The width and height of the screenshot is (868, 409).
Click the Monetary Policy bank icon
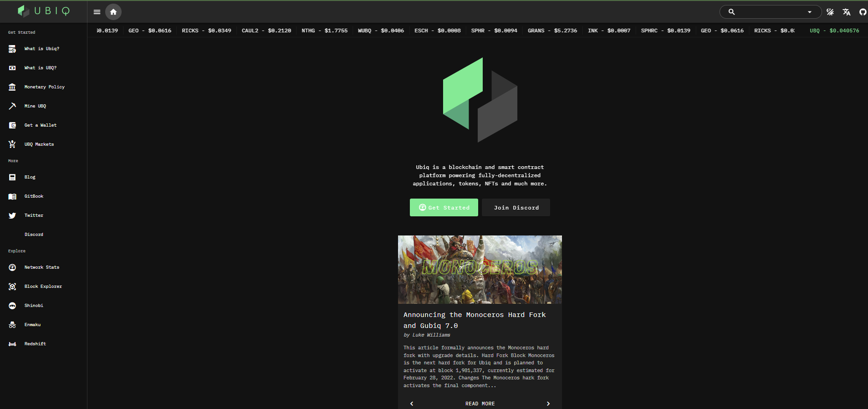12,87
